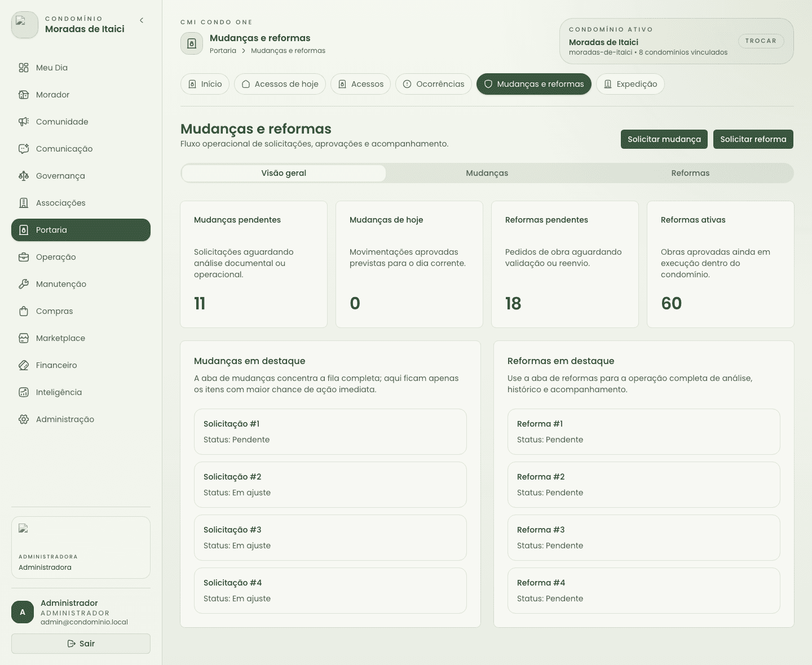Click the Operação briefcase icon
This screenshot has height=665, width=812.
coord(24,257)
